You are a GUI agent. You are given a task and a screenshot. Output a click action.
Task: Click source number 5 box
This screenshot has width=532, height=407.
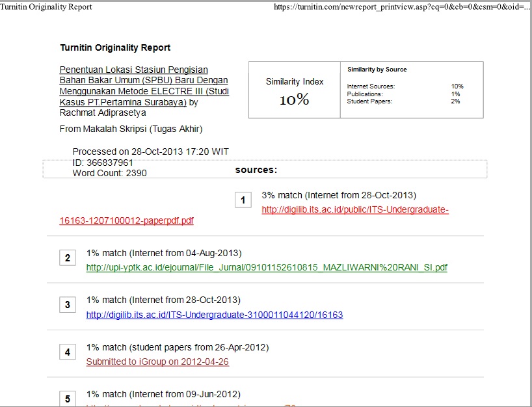tap(68, 399)
